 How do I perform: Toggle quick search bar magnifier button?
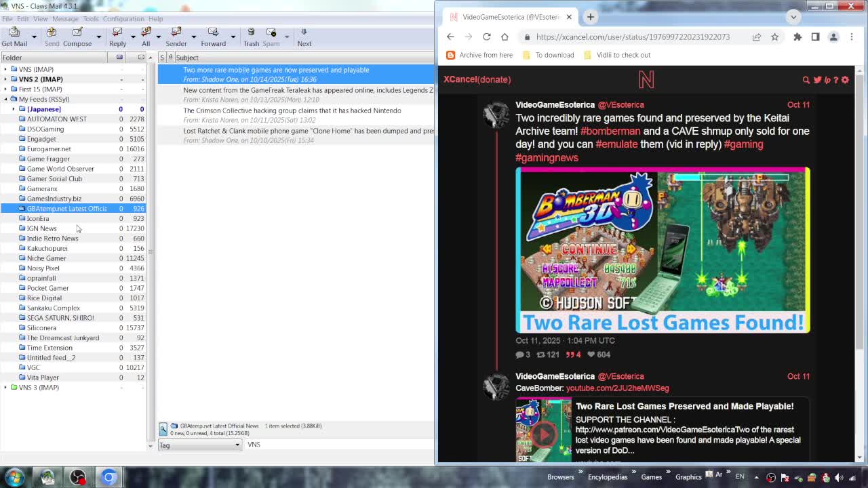pos(163,428)
